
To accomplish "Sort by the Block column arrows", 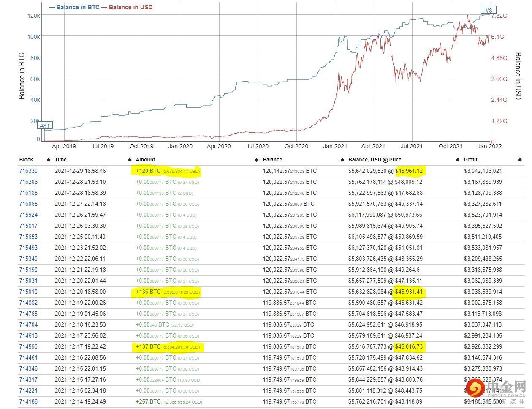I will 49,160.
